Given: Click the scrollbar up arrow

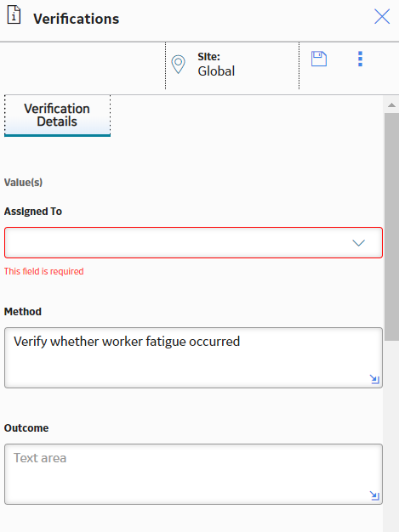Looking at the screenshot, I should coord(391,105).
